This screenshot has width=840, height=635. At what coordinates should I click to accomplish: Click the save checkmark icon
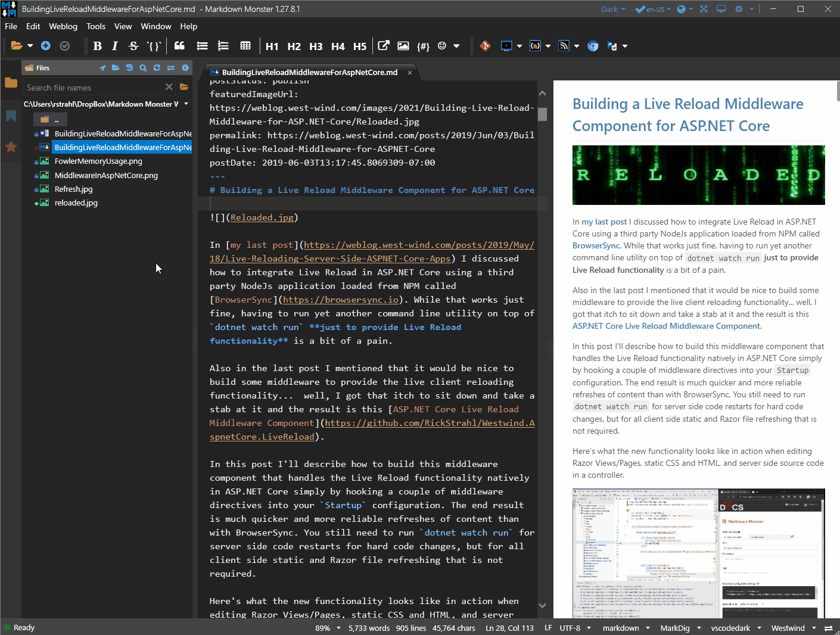tap(65, 46)
